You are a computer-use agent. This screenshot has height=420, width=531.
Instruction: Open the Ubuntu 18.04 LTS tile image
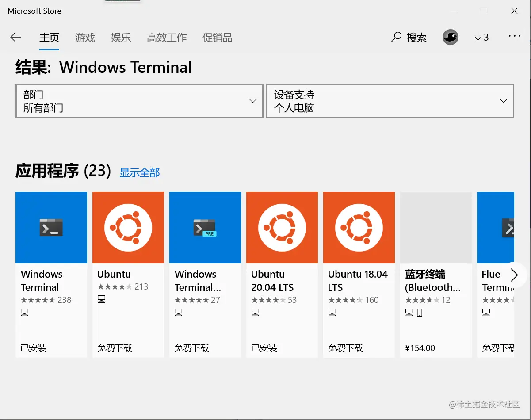point(359,228)
